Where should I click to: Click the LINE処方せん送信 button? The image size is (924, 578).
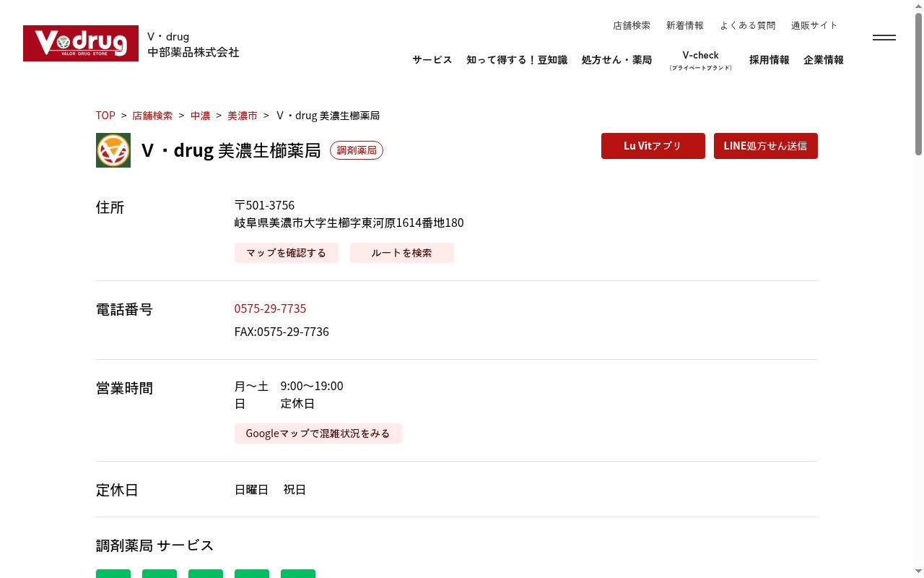point(766,146)
